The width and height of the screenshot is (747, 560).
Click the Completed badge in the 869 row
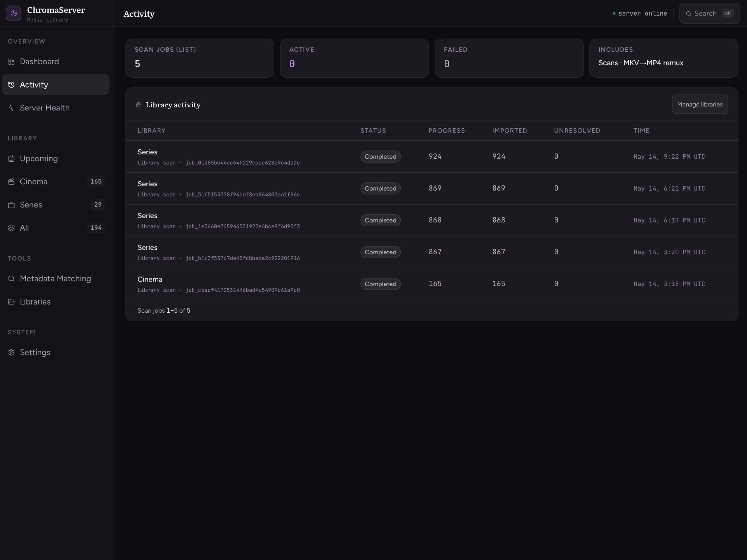381,189
